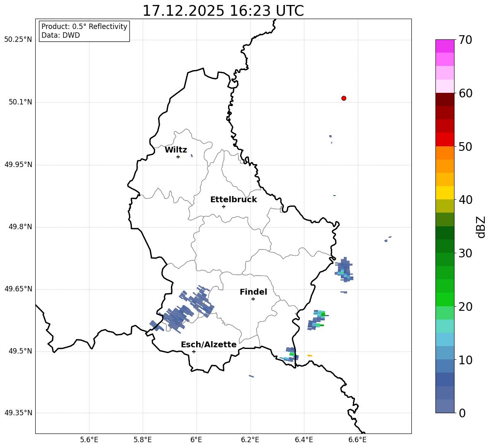Click the 'Data: DWD' text

pyautogui.click(x=61, y=35)
